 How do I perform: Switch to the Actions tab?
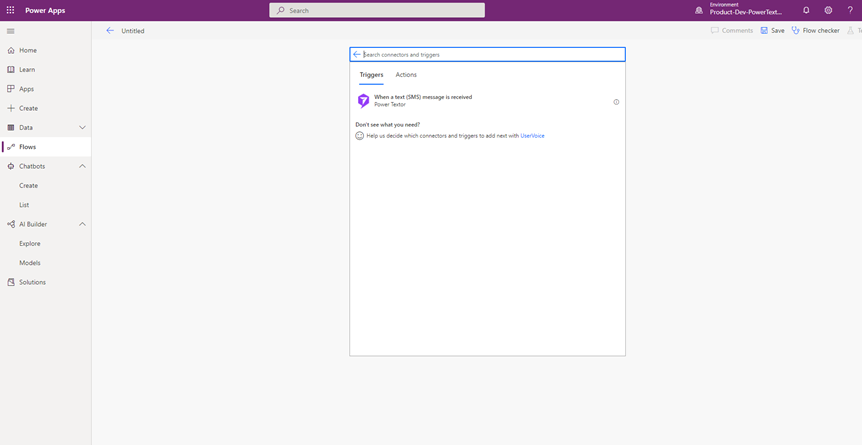click(406, 75)
